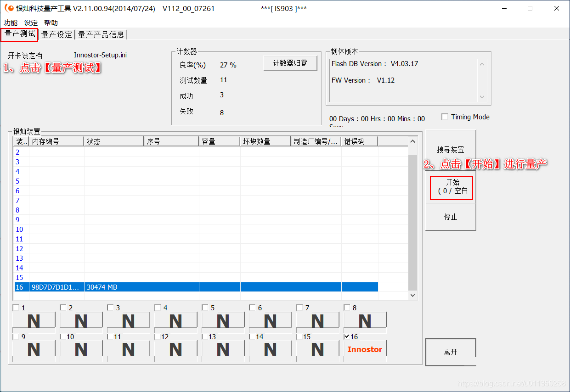Check the slot 2 checkbox
The height and width of the screenshot is (392, 570).
click(63, 308)
